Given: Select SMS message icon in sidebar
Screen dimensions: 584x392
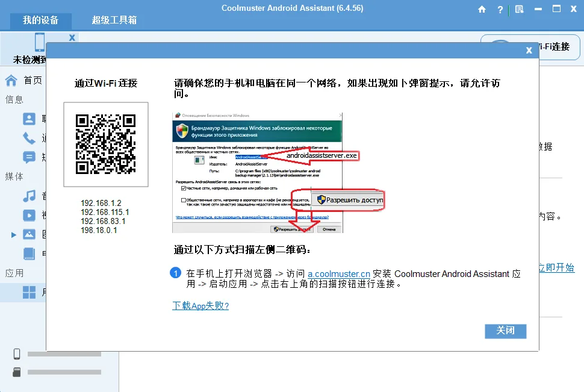Looking at the screenshot, I should 29,157.
